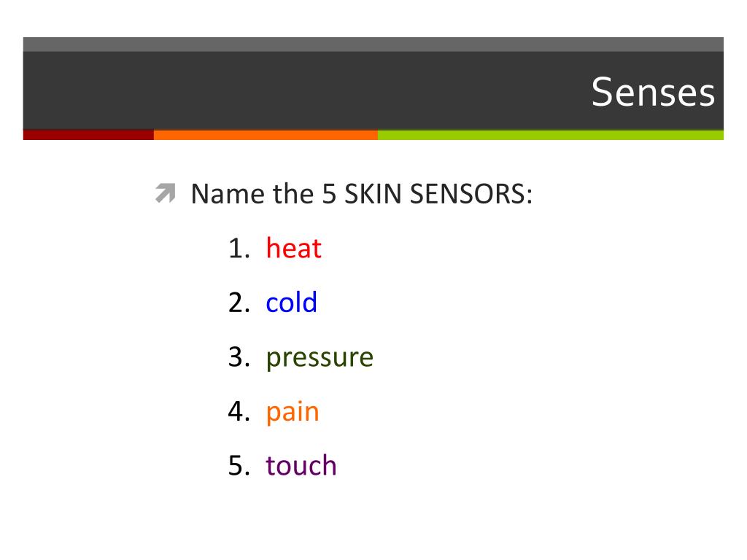Image resolution: width=747 pixels, height=560 pixels.
Task: Click the light gray top header strip
Action: (373, 44)
